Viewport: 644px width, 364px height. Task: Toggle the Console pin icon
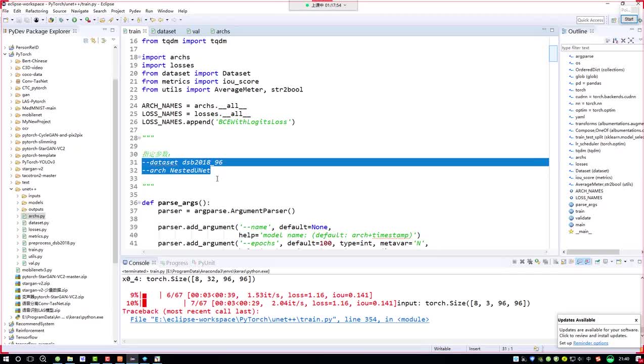[597, 262]
